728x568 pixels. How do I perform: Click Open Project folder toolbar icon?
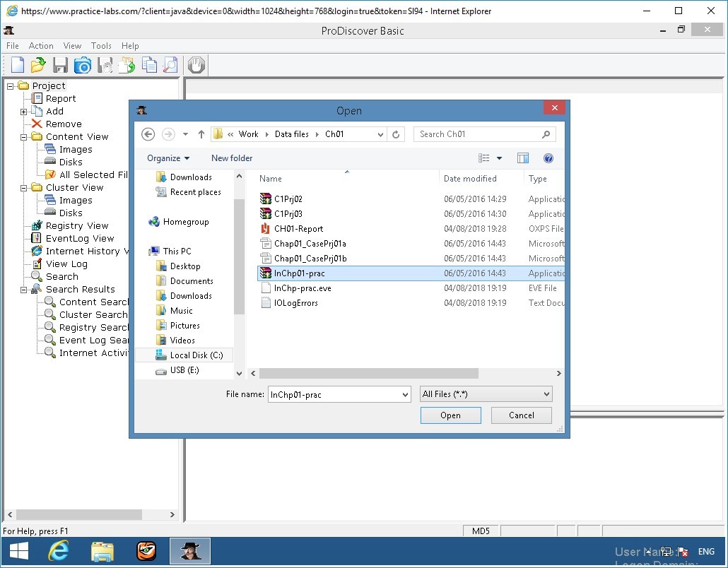(x=39, y=65)
